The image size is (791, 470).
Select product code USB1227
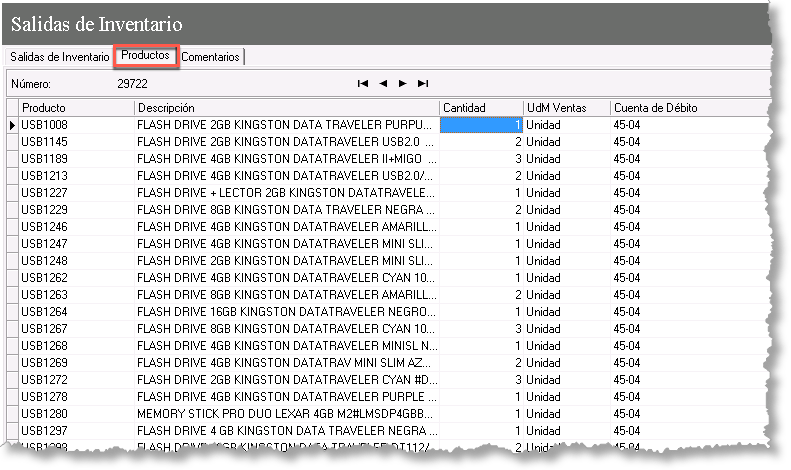pos(44,193)
